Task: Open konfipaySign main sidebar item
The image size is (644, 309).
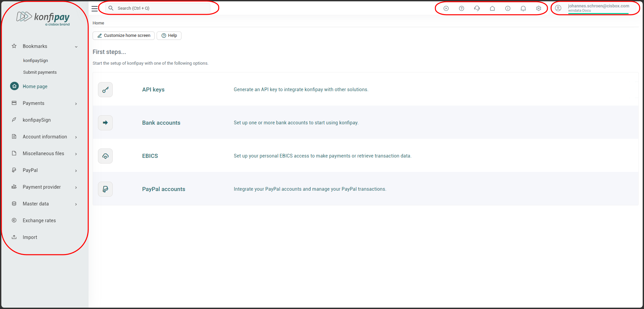Action: (37, 120)
